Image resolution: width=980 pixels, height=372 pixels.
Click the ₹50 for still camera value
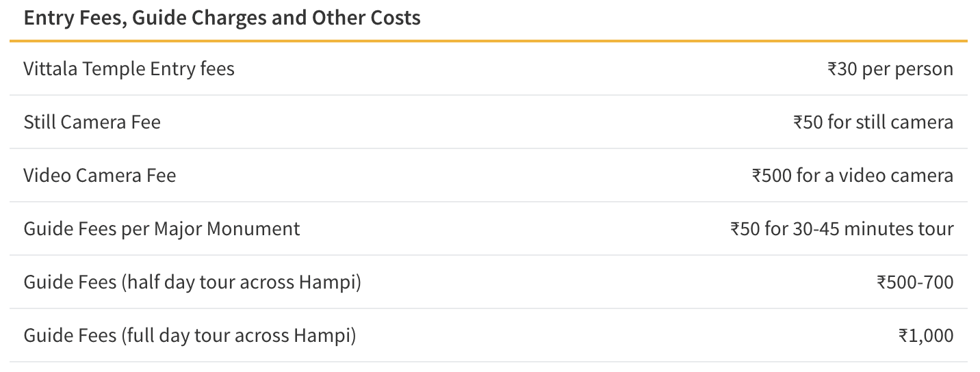[873, 122]
